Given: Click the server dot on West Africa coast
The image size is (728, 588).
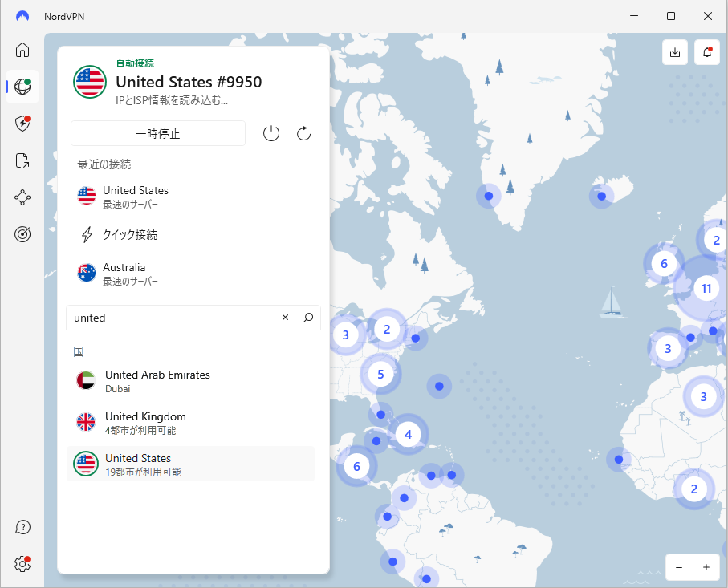Looking at the screenshot, I should coord(618,460).
